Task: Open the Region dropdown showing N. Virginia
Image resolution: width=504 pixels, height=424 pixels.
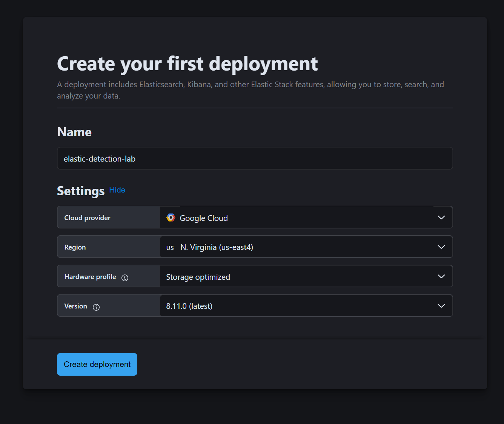Action: pos(306,247)
